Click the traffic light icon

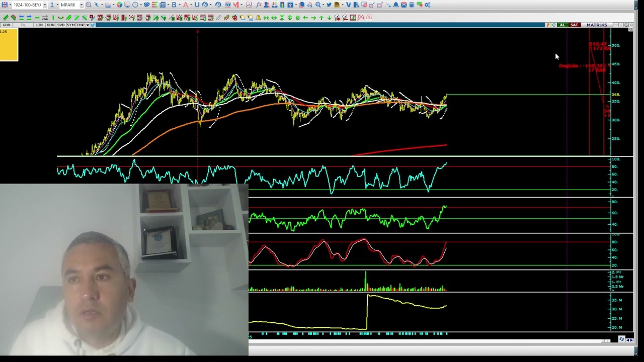282,5
